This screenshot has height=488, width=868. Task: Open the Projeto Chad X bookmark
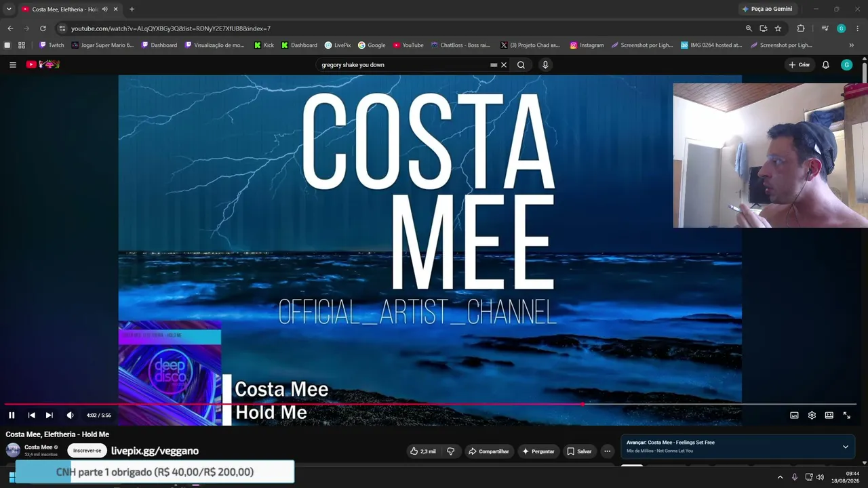pyautogui.click(x=530, y=45)
